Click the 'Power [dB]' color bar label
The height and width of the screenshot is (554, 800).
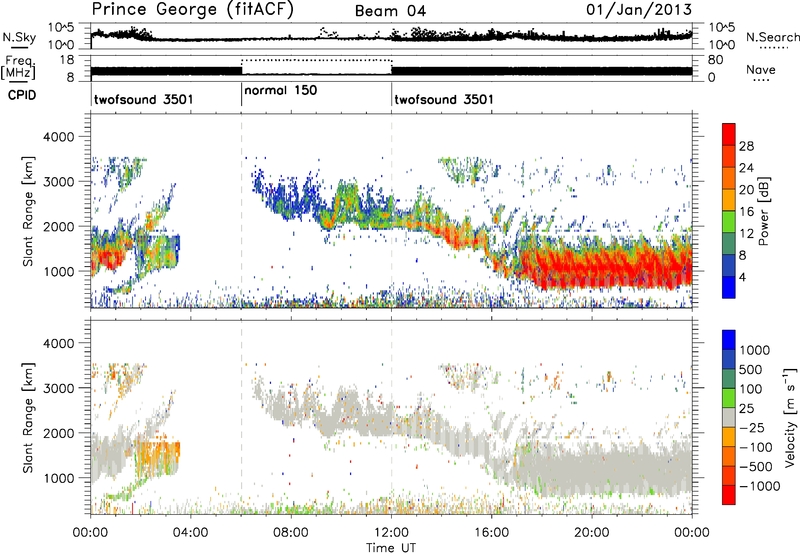pyautogui.click(x=764, y=211)
